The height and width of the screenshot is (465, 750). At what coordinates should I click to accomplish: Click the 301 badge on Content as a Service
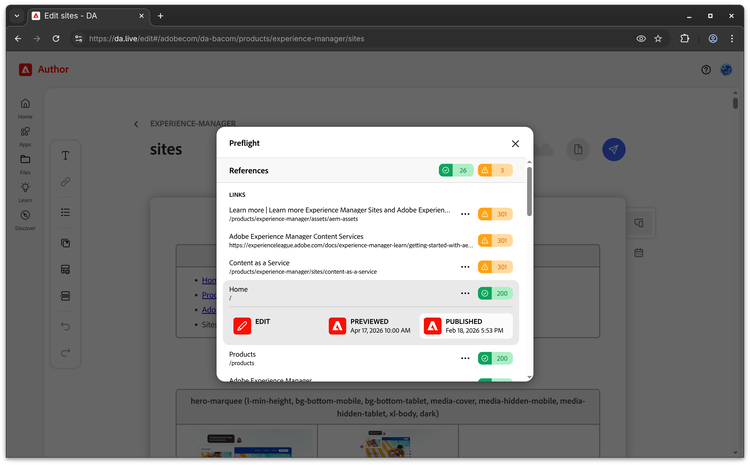495,267
